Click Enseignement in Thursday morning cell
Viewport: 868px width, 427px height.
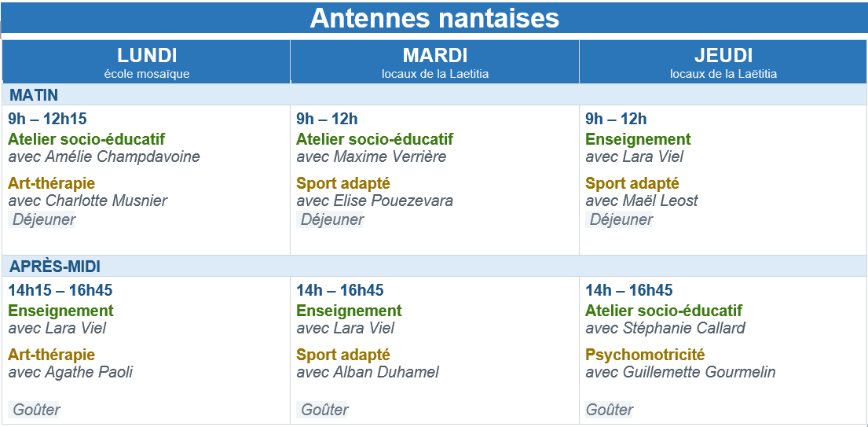click(x=639, y=139)
